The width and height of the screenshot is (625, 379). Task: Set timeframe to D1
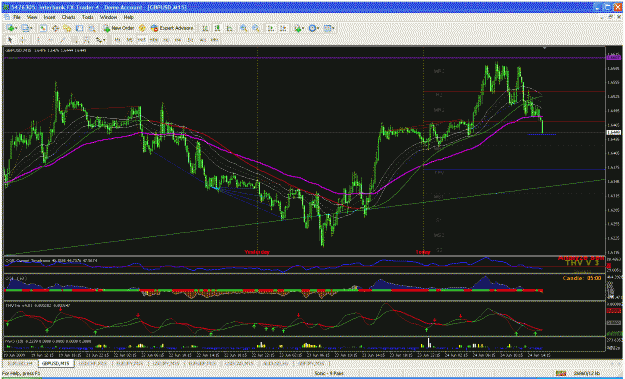191,40
